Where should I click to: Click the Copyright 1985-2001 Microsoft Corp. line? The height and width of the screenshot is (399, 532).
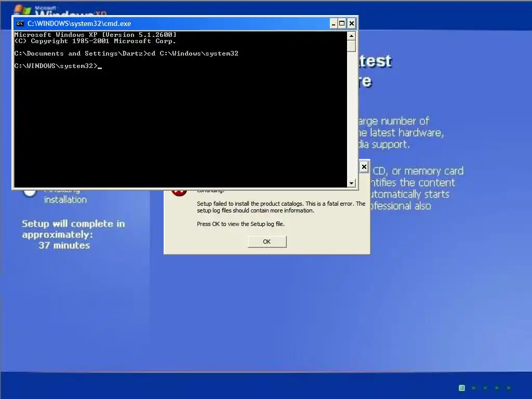coord(95,41)
